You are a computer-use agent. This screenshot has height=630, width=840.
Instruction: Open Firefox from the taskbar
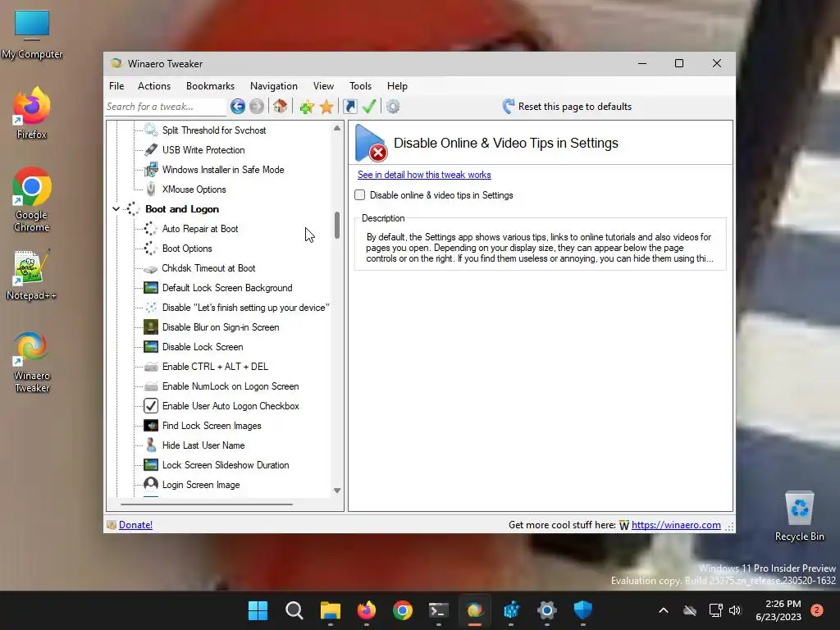(x=367, y=610)
